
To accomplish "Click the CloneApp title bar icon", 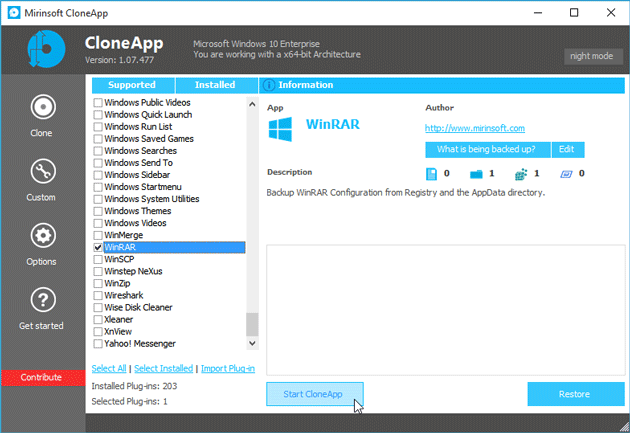I will (14, 13).
